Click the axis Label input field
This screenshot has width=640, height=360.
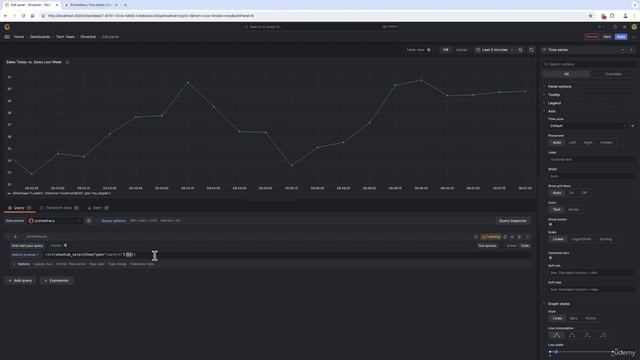pyautogui.click(x=591, y=160)
